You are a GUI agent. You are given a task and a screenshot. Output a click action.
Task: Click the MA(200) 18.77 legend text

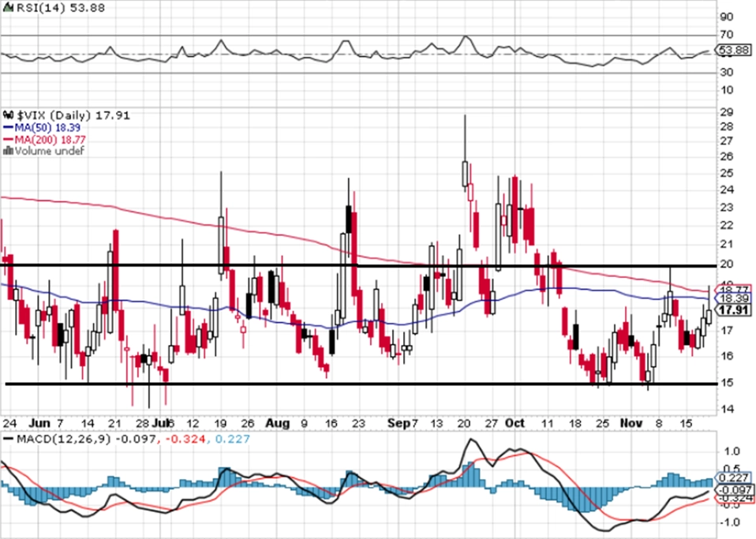(51, 140)
